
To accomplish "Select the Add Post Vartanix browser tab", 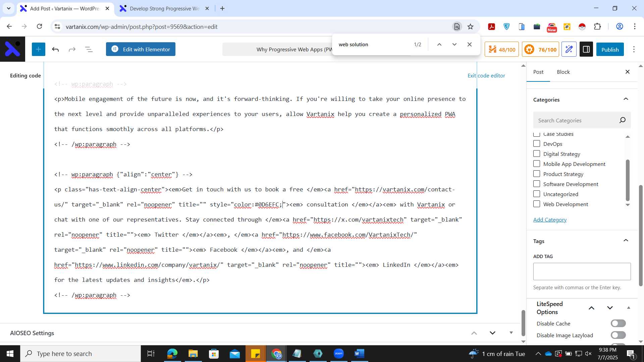I will [x=65, y=8].
